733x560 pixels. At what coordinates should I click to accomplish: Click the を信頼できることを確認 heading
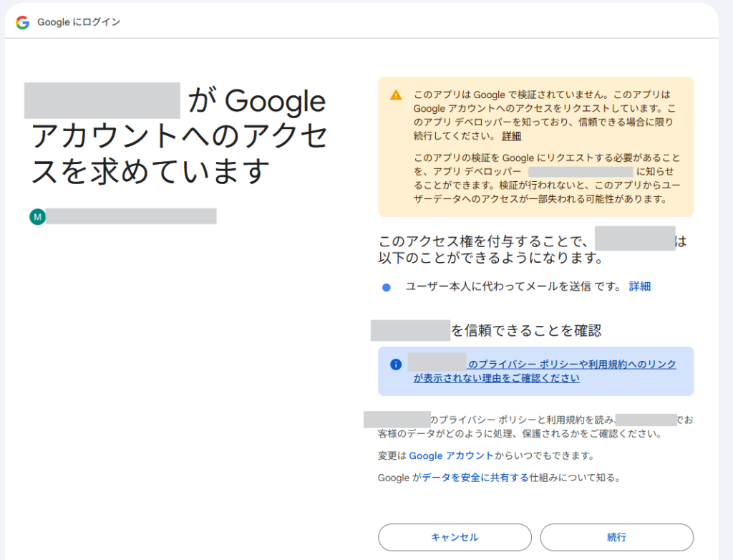point(525,330)
